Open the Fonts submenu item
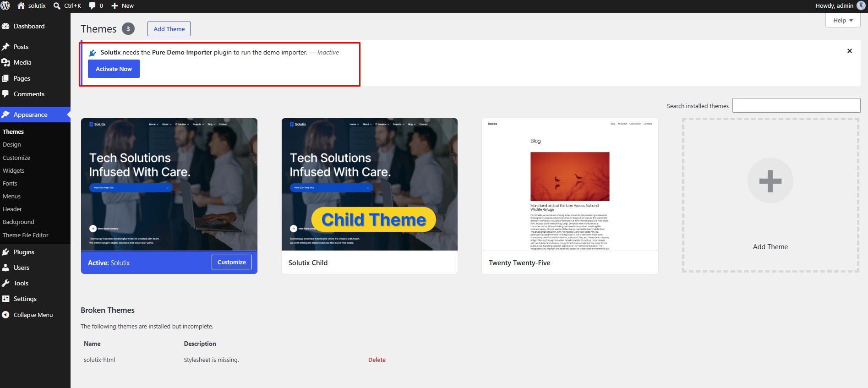Viewport: 868px width, 388px height. coord(10,183)
